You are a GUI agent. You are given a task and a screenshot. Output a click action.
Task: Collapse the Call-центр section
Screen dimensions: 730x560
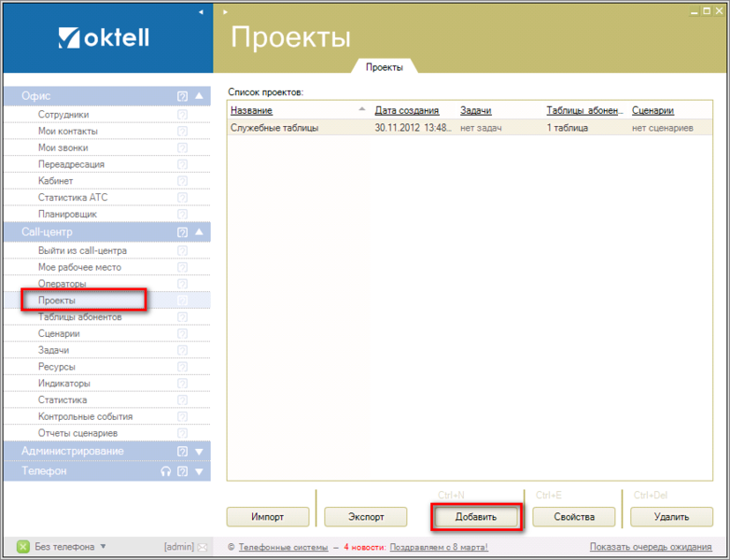199,231
